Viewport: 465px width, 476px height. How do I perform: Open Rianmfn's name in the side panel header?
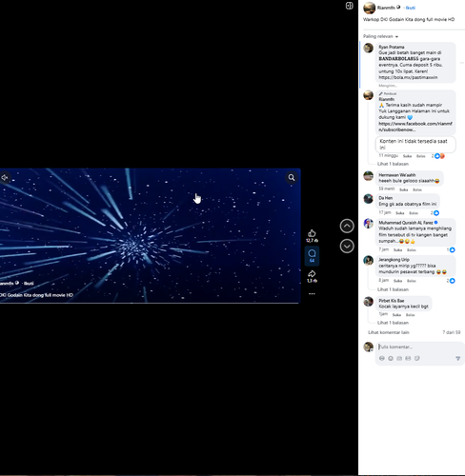[x=386, y=8]
